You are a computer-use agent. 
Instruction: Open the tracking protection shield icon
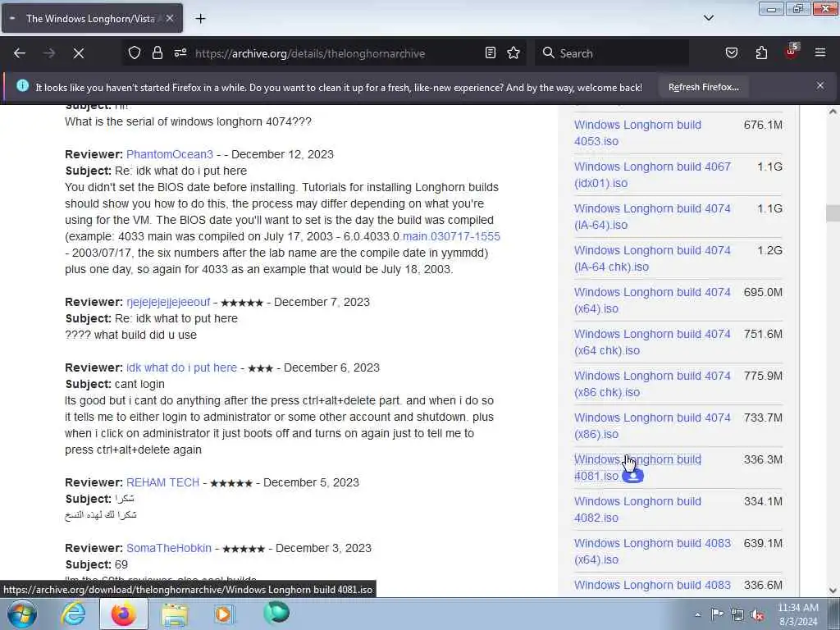click(x=135, y=53)
